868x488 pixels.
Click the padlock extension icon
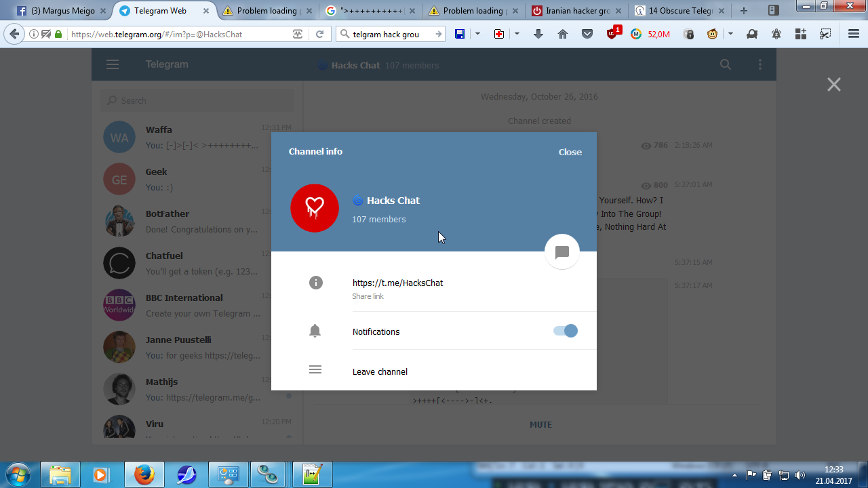(x=688, y=34)
